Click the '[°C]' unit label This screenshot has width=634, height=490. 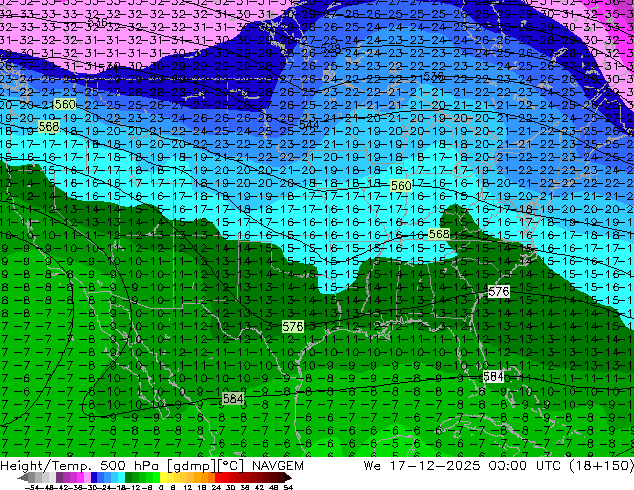tap(231, 466)
